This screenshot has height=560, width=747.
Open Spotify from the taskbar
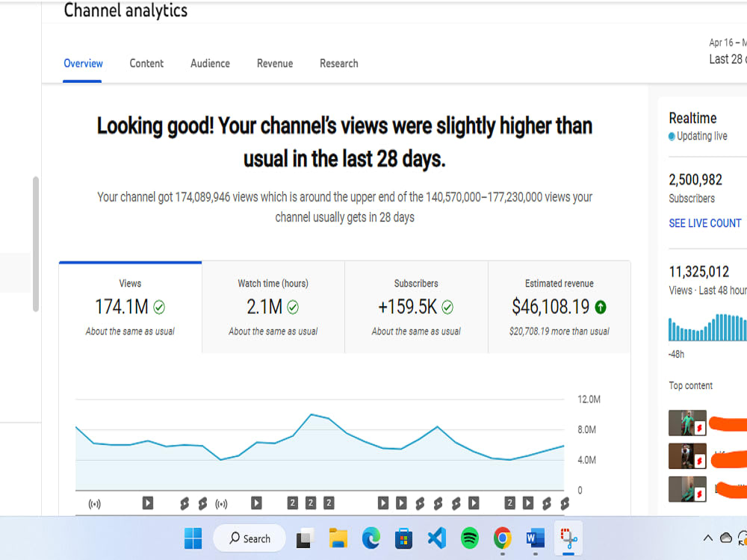(x=469, y=538)
